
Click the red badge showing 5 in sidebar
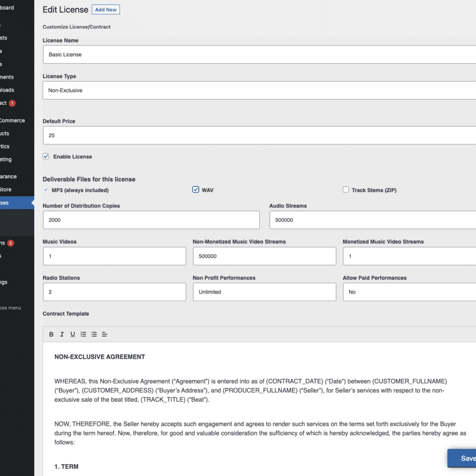[x=10, y=243]
